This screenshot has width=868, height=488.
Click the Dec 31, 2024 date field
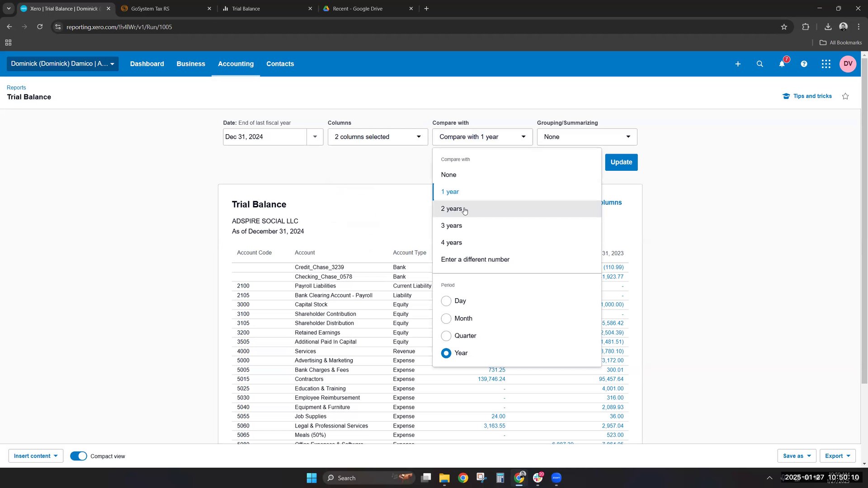(264, 137)
